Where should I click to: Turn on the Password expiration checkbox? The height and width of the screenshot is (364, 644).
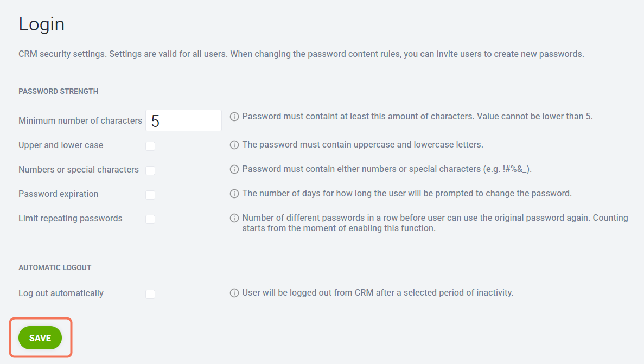click(150, 195)
